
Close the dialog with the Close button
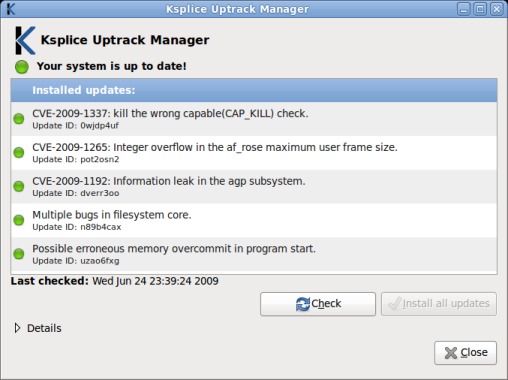[x=465, y=353]
